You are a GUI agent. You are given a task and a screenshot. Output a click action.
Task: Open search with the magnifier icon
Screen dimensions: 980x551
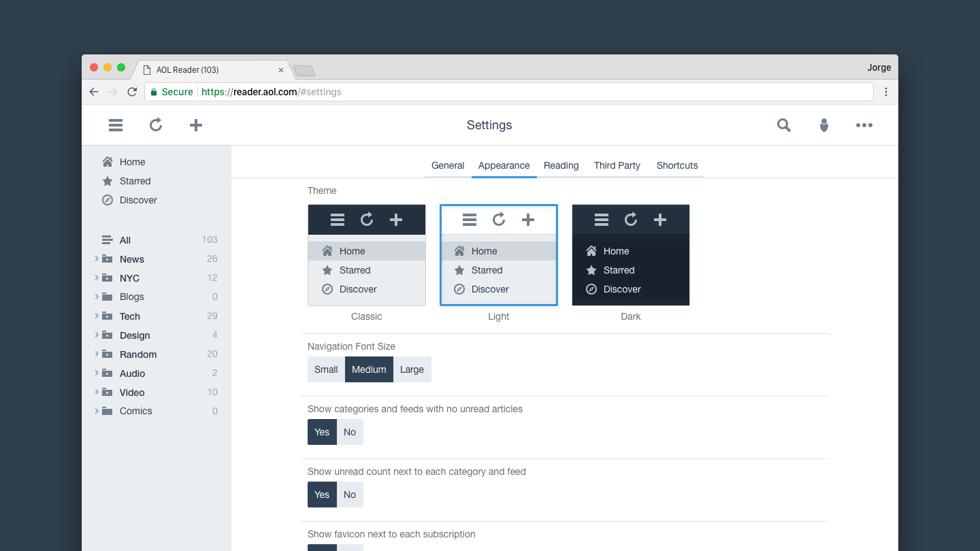[784, 125]
